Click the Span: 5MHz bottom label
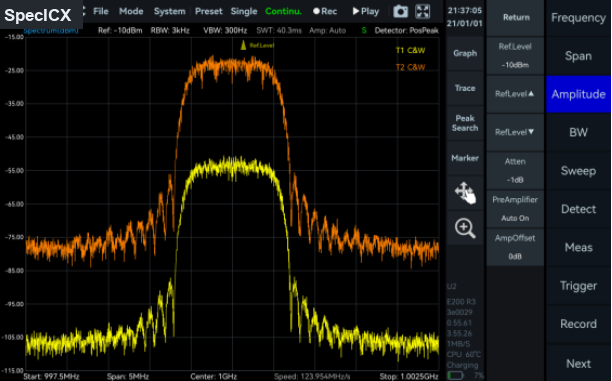The image size is (612, 381). click(x=128, y=377)
